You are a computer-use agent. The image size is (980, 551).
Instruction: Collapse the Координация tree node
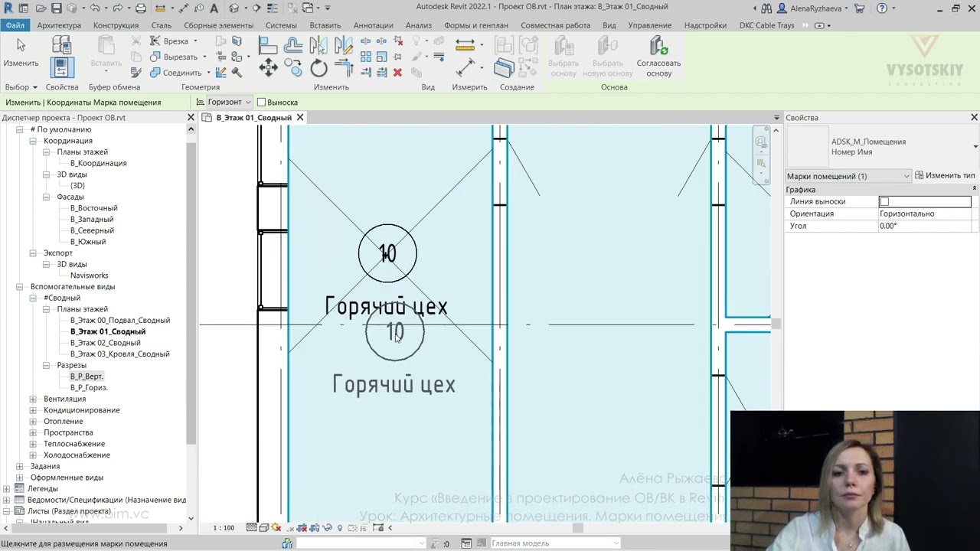coord(33,141)
